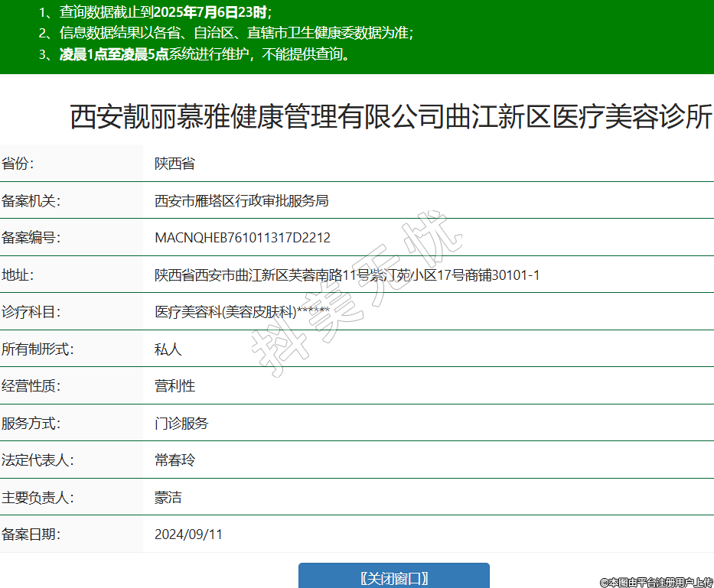Click the 备案编号 row label
Image resolution: width=714 pixels, height=588 pixels.
[x=31, y=238]
